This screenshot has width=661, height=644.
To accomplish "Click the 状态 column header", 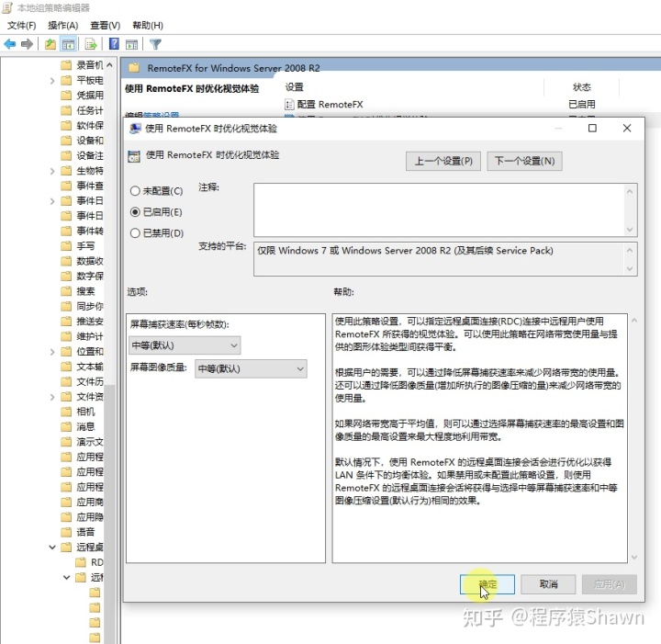I will (582, 87).
